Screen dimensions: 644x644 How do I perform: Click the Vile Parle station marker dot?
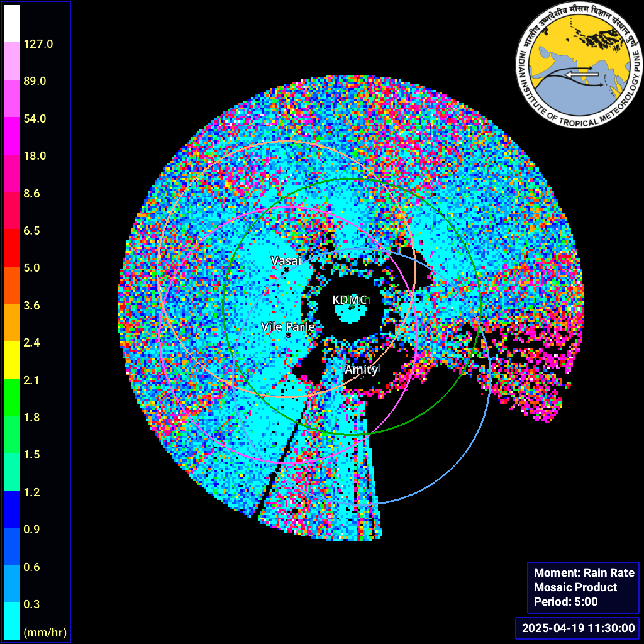pyautogui.click(x=288, y=335)
